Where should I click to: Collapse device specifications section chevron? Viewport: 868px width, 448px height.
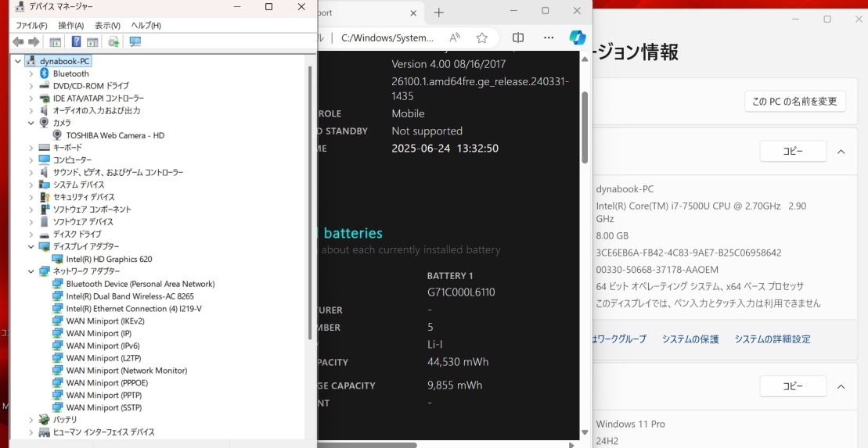tap(841, 152)
